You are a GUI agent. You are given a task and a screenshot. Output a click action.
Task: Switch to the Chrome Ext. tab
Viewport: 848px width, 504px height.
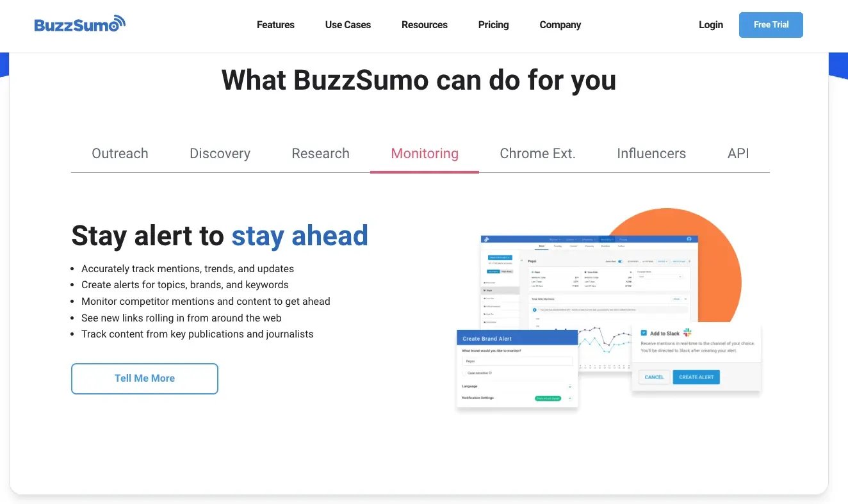click(x=537, y=154)
